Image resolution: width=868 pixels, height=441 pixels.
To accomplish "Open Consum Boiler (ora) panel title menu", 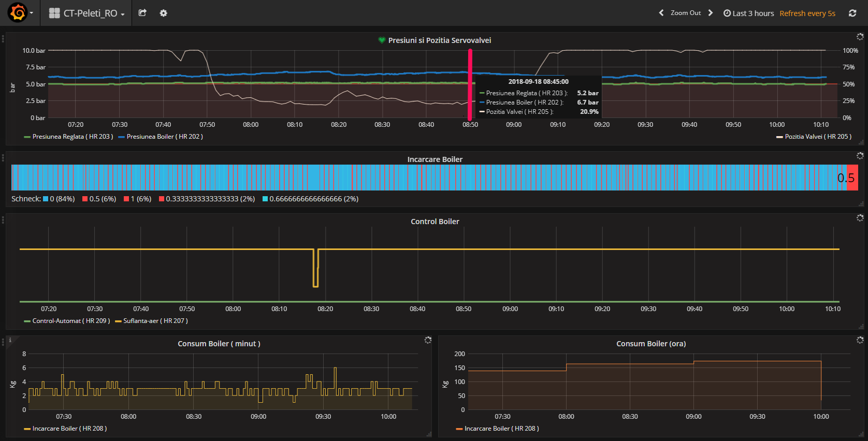I will [651, 344].
